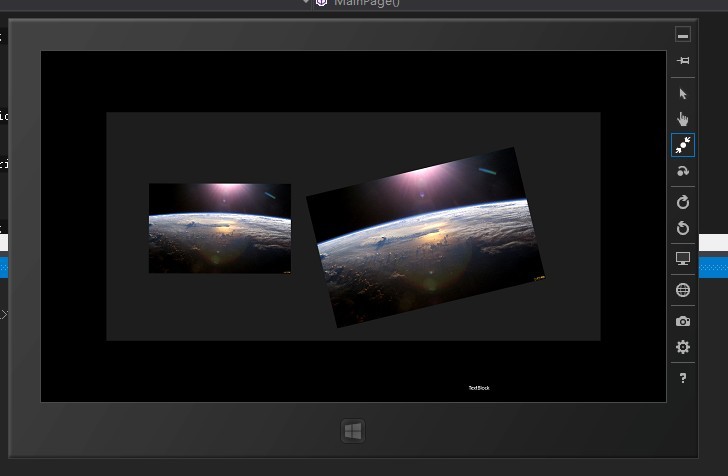Select mouse mode arrow pointer
This screenshot has width=728, height=476.
[682, 94]
